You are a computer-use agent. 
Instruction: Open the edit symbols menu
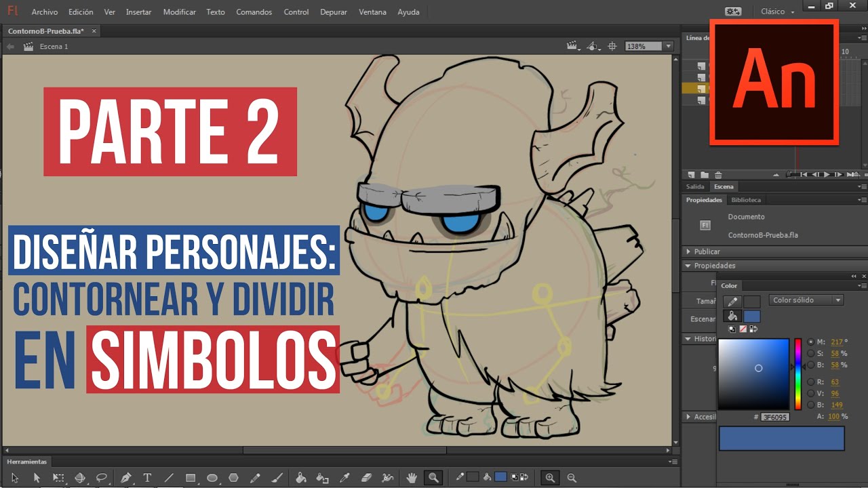point(593,46)
